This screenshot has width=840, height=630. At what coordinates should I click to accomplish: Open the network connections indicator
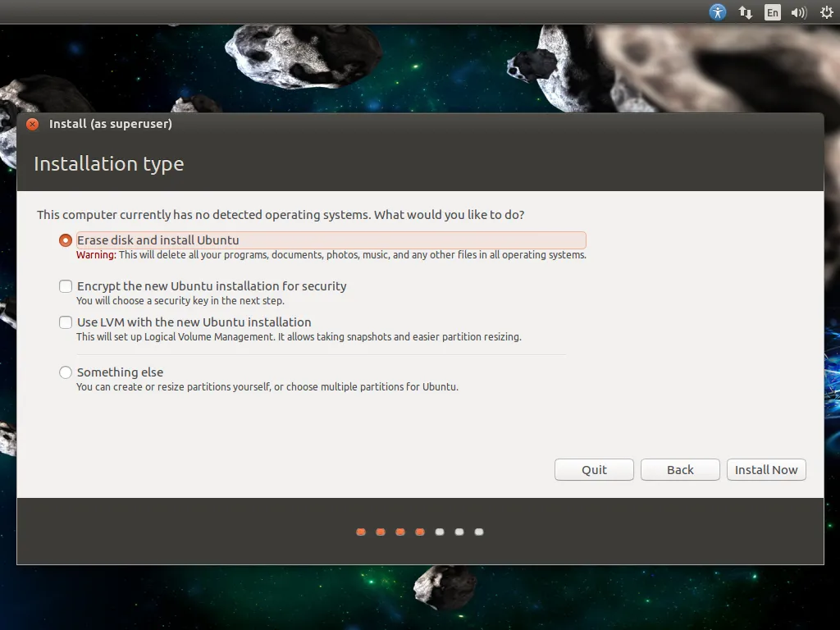tap(745, 12)
